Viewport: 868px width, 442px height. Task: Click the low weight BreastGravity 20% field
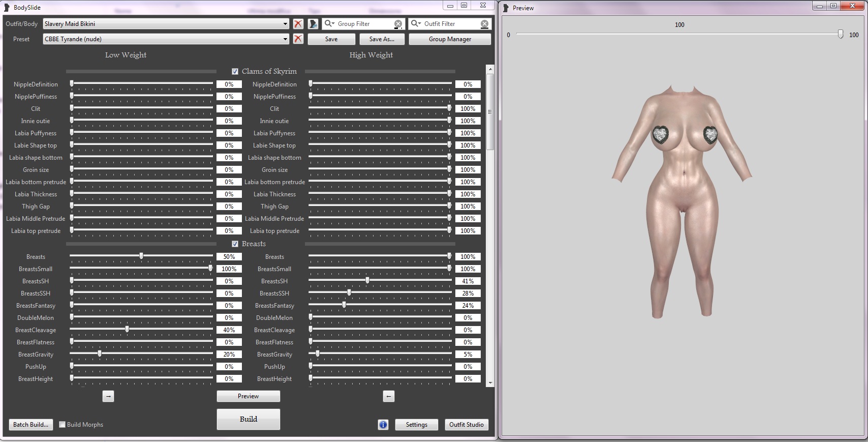pyautogui.click(x=229, y=355)
